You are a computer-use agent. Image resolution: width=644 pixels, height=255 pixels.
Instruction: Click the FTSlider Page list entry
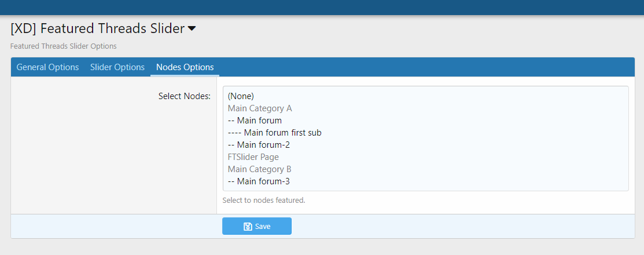pyautogui.click(x=253, y=157)
